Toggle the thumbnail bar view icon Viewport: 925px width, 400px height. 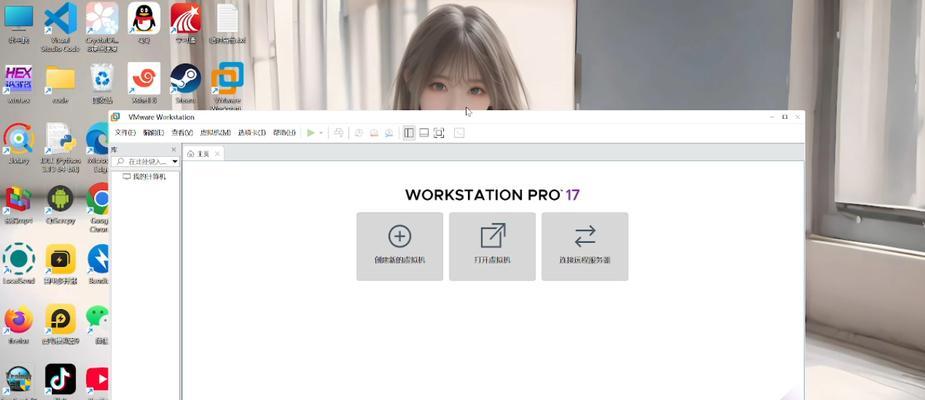click(424, 133)
